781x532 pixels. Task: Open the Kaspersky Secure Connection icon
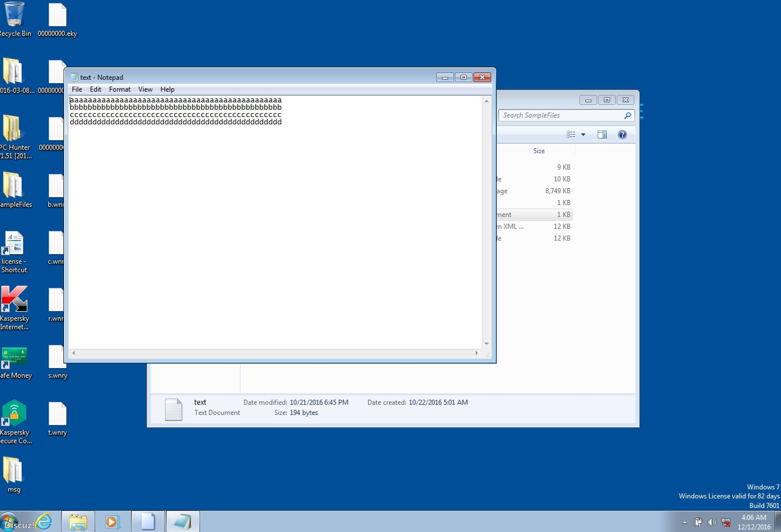click(14, 413)
